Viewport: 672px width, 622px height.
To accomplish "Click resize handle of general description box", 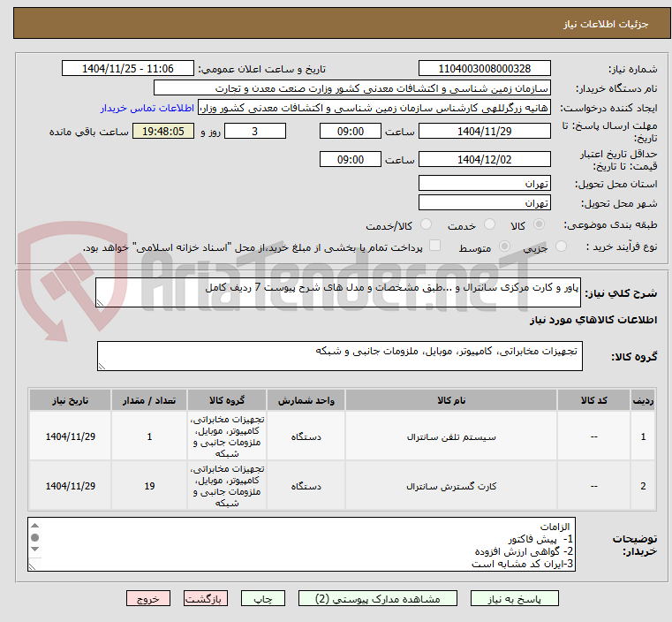I will pyautogui.click(x=100, y=303).
